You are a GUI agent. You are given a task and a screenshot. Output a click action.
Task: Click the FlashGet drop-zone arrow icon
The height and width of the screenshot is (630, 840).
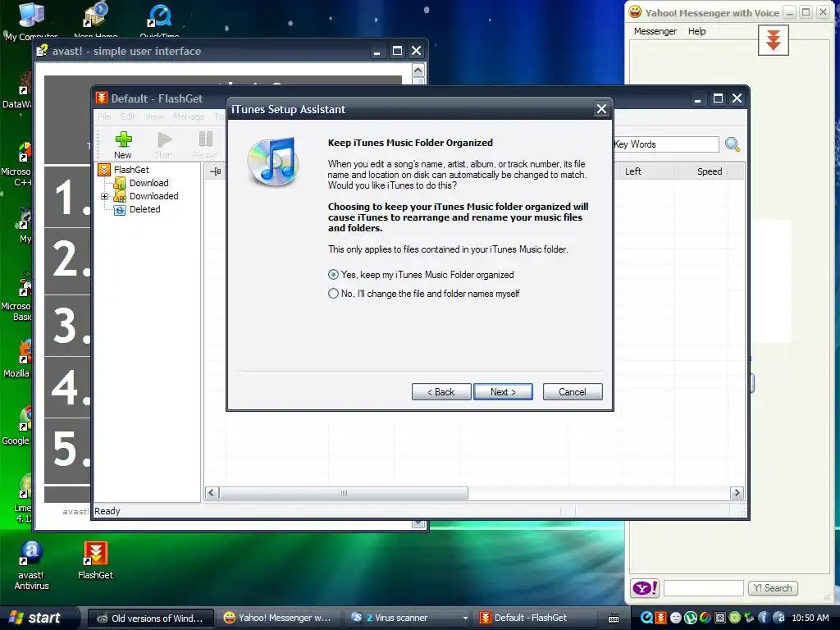(x=773, y=40)
